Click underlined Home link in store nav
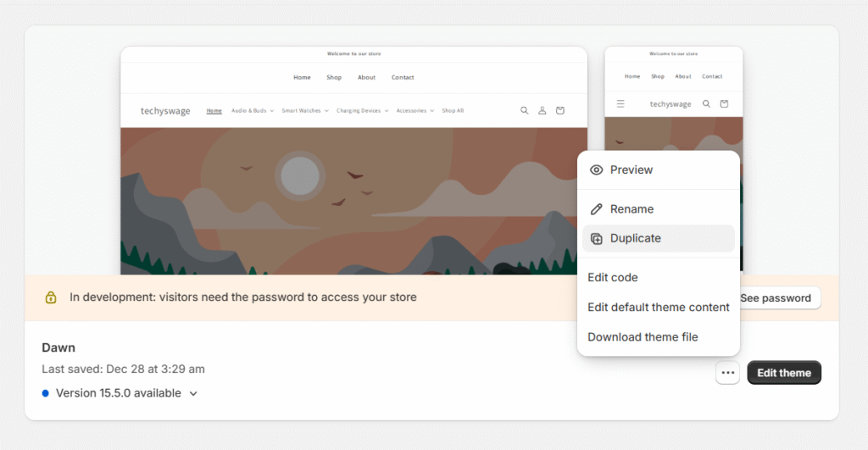Viewport: 868px width, 450px height. (x=214, y=111)
